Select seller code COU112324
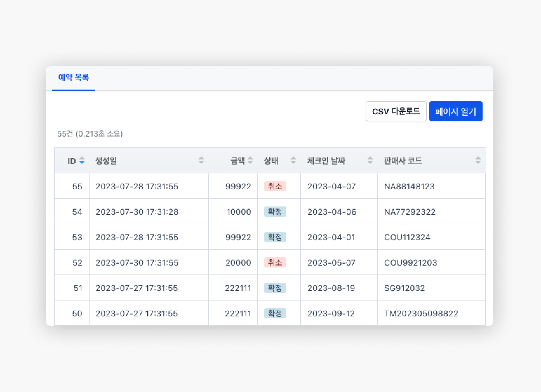This screenshot has width=541, height=392. pyautogui.click(x=407, y=237)
